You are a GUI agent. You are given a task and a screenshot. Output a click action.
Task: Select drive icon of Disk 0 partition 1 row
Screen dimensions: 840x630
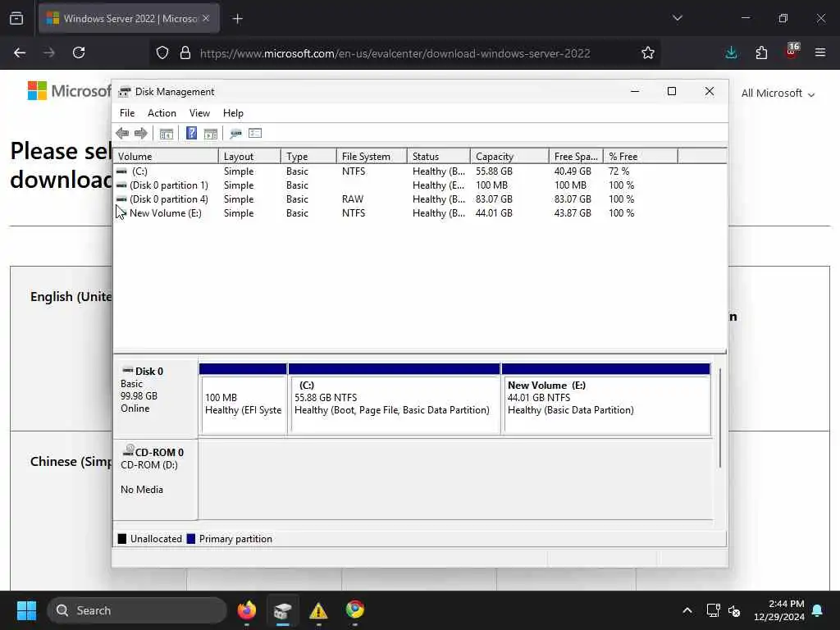pos(122,185)
